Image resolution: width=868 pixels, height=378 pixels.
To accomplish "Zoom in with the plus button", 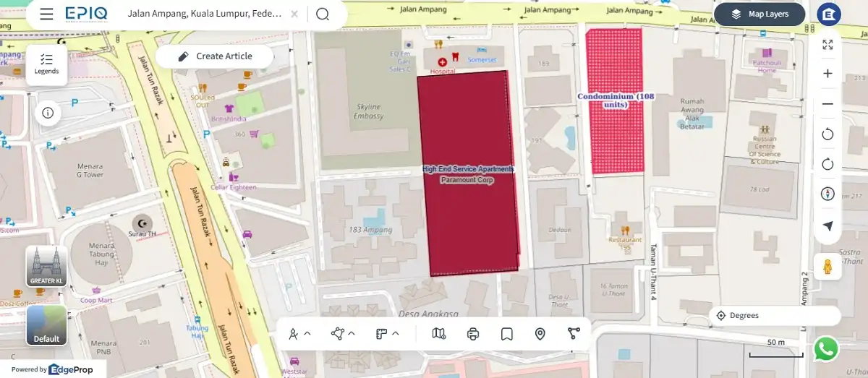I will tap(827, 74).
